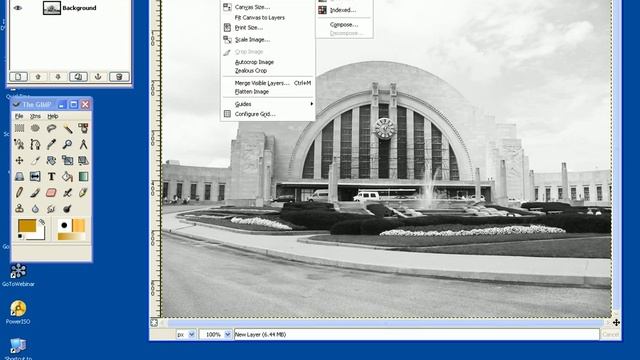Select the Blur/Sharpen droplet tool
Image resolution: width=640 pixels, height=360 pixels.
35,209
